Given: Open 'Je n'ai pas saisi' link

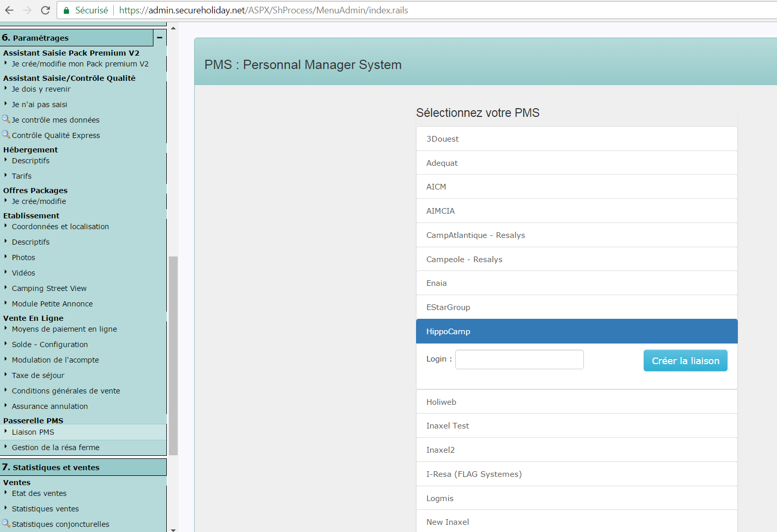Looking at the screenshot, I should [x=40, y=105].
